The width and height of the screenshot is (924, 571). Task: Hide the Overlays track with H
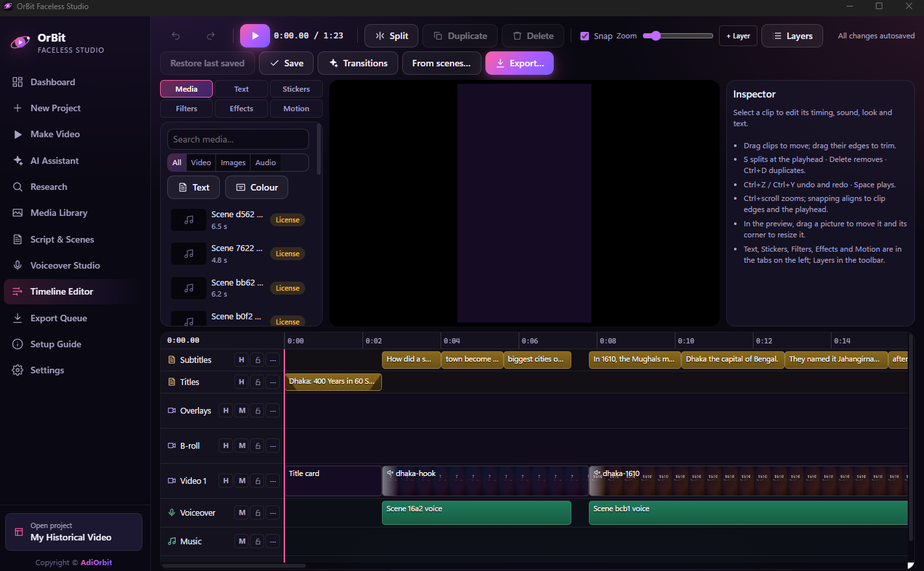226,410
